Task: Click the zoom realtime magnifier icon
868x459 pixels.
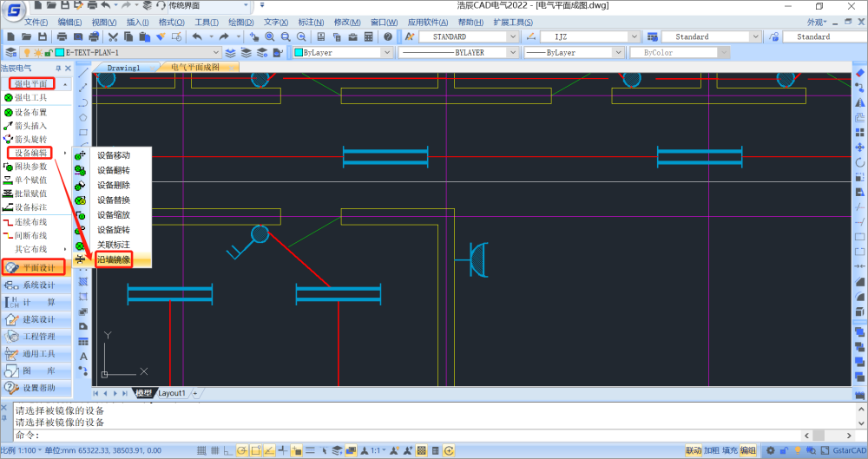Action: click(270, 36)
